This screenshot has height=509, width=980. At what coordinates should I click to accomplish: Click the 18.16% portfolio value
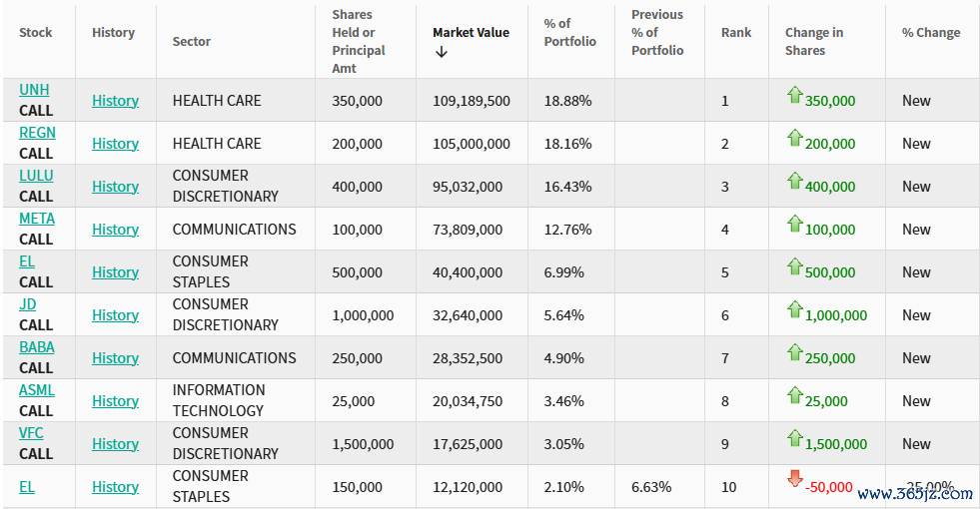coord(567,144)
